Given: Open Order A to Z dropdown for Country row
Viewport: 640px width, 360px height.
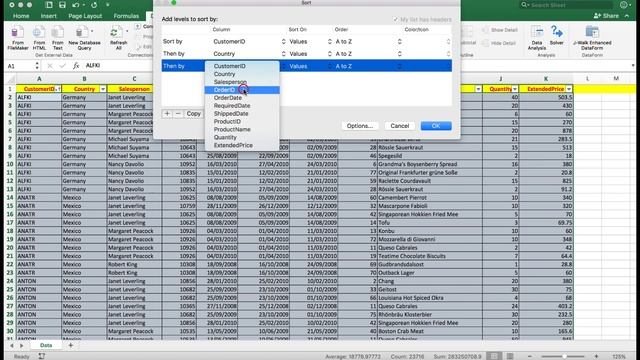Looking at the screenshot, I should tap(369, 53).
